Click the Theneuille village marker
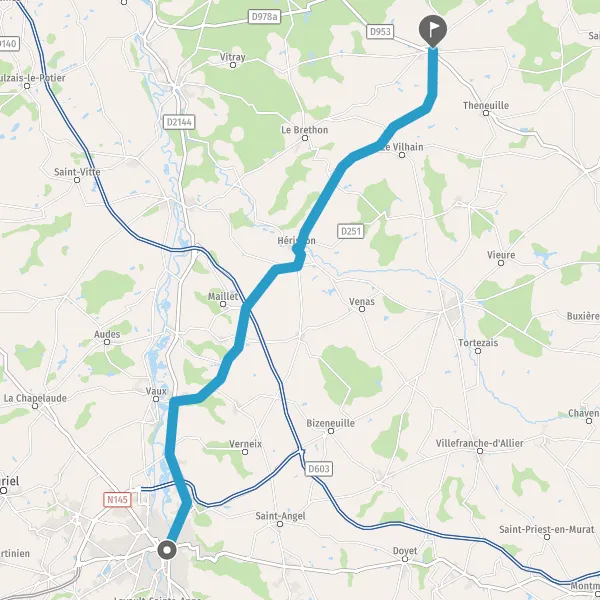 [486, 113]
